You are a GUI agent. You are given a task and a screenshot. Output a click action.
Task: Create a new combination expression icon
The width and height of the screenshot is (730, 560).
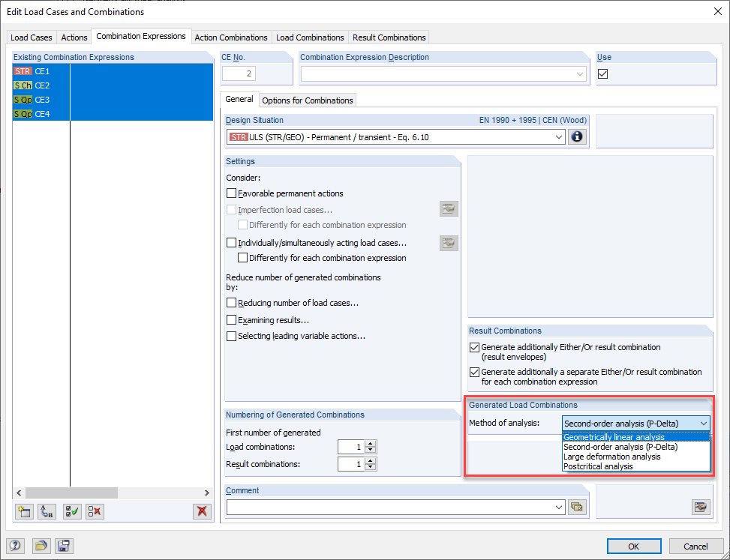point(23,511)
